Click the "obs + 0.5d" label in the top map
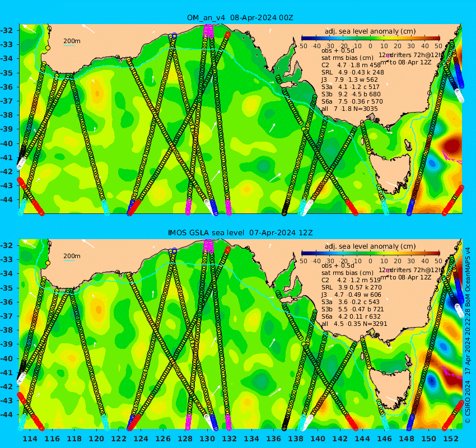This screenshot has width=476, height=448. 338,50
